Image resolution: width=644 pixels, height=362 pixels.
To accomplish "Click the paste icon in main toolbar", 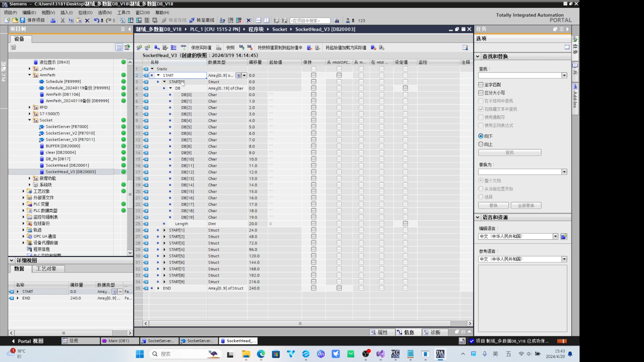I will pyautogui.click(x=79, y=20).
